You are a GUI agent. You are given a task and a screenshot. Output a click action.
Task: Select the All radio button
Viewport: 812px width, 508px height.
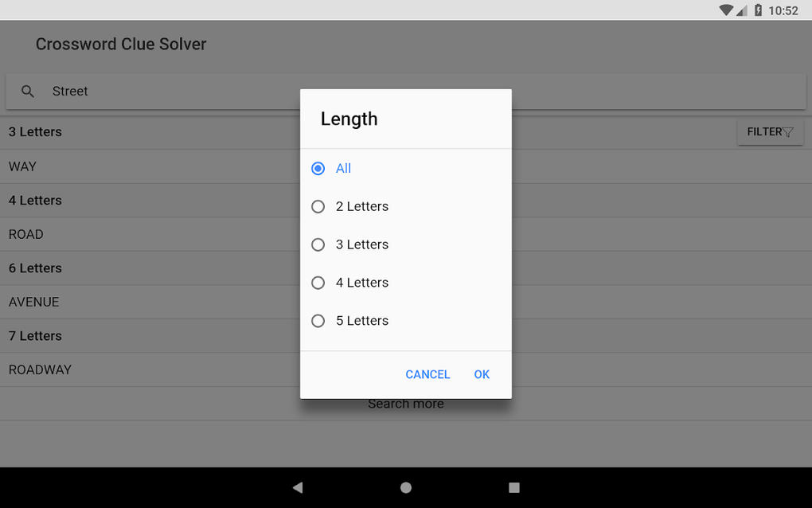tap(318, 168)
